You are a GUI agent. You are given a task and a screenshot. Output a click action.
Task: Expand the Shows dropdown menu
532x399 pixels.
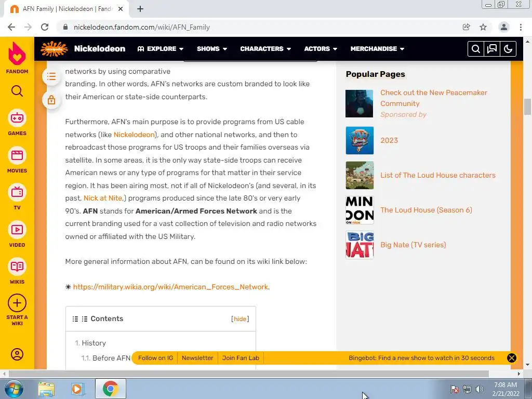click(x=212, y=49)
